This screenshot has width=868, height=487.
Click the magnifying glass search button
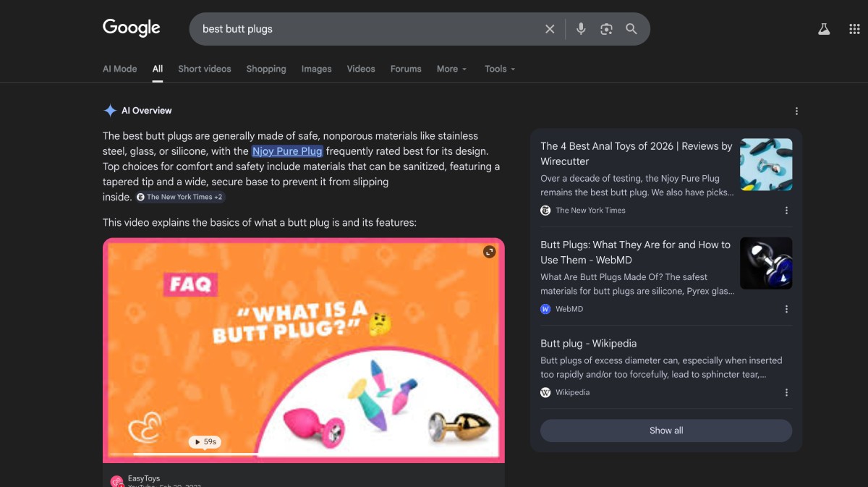point(631,29)
